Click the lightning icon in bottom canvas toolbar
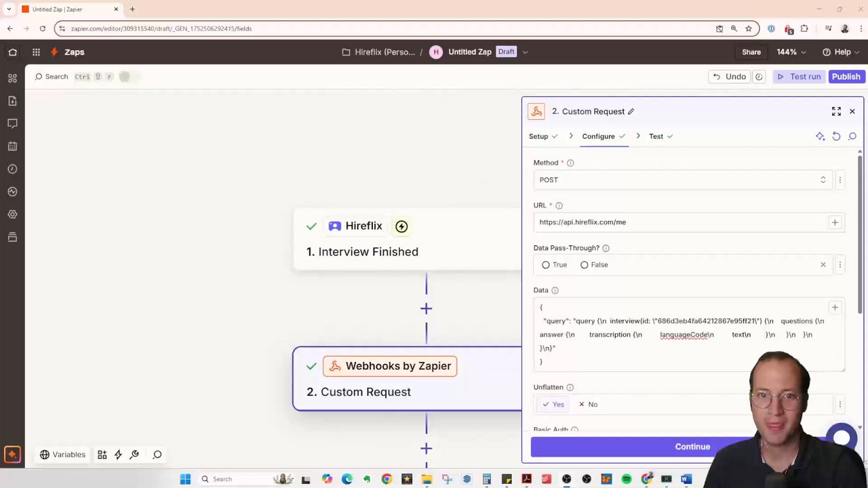Viewport: 868px width, 488px height. (118, 455)
